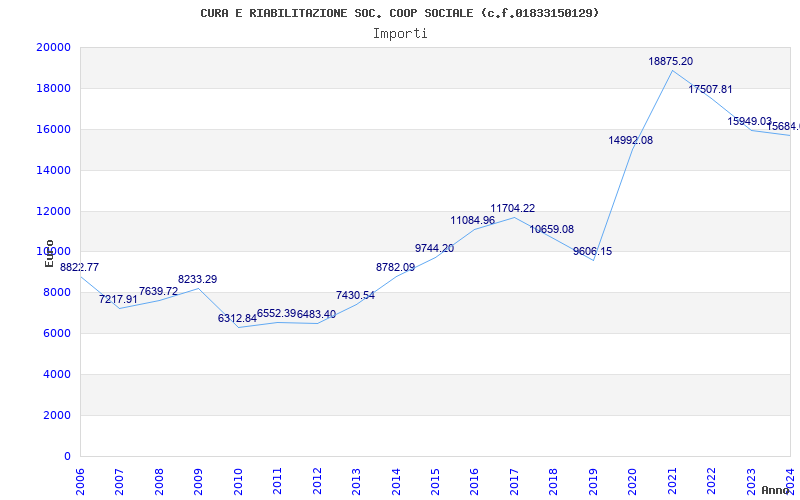The height and width of the screenshot is (500, 800).
Task: Click the 2010 x-axis year label
Action: 238,481
